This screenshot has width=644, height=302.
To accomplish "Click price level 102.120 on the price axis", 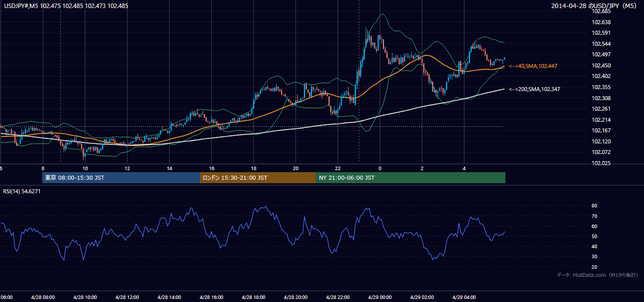I will [x=601, y=141].
